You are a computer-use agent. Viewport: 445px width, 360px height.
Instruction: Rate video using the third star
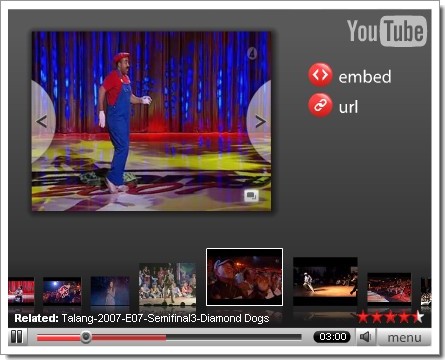(390, 317)
